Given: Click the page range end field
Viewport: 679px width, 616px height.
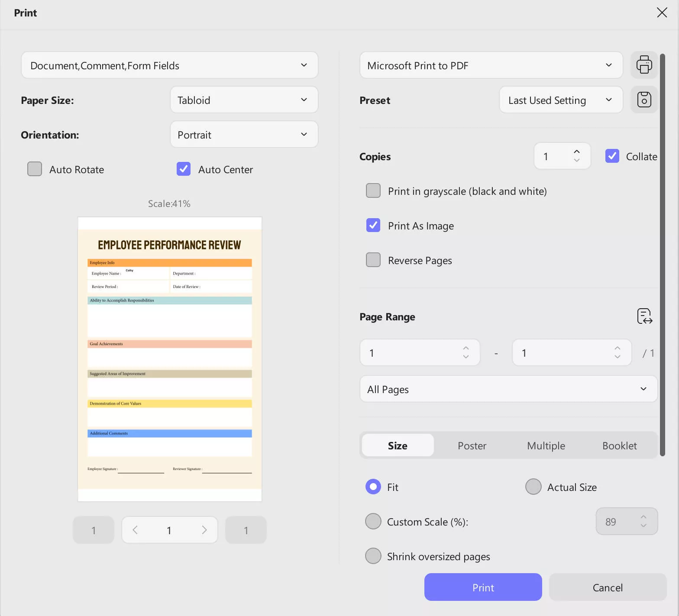Looking at the screenshot, I should point(572,352).
